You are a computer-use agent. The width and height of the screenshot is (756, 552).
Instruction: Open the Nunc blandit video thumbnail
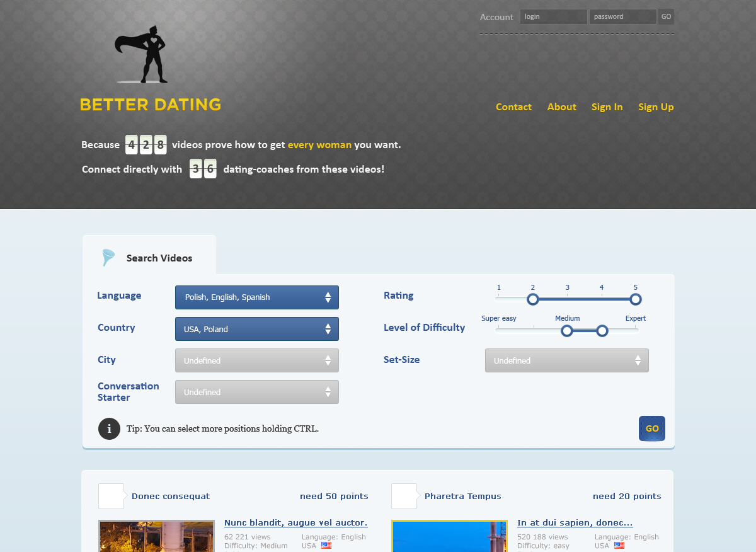(156, 536)
